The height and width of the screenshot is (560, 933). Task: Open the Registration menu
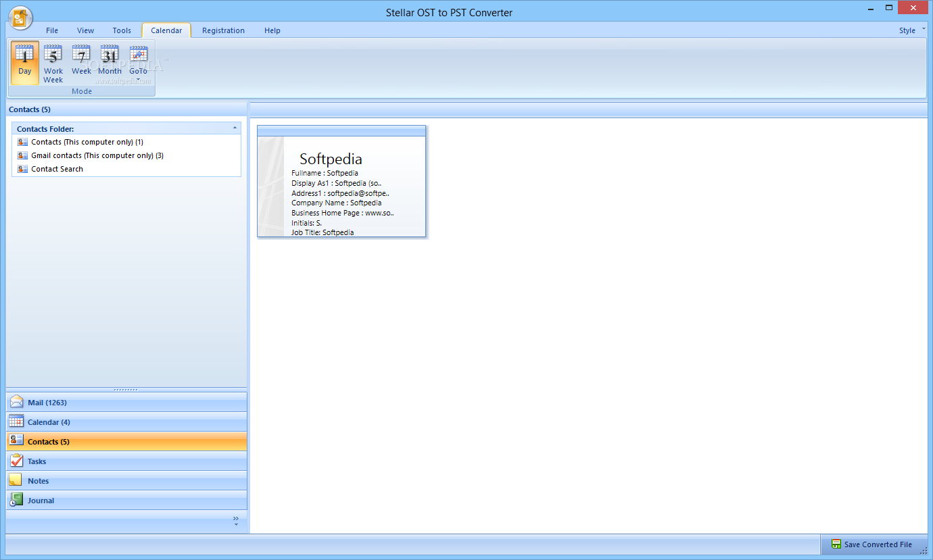point(224,30)
